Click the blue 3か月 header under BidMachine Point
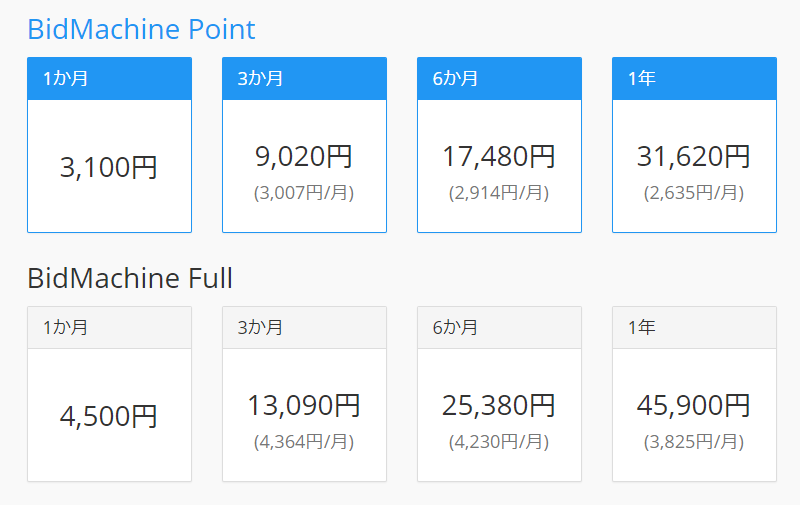Viewport: 800px width, 505px height. tap(304, 78)
